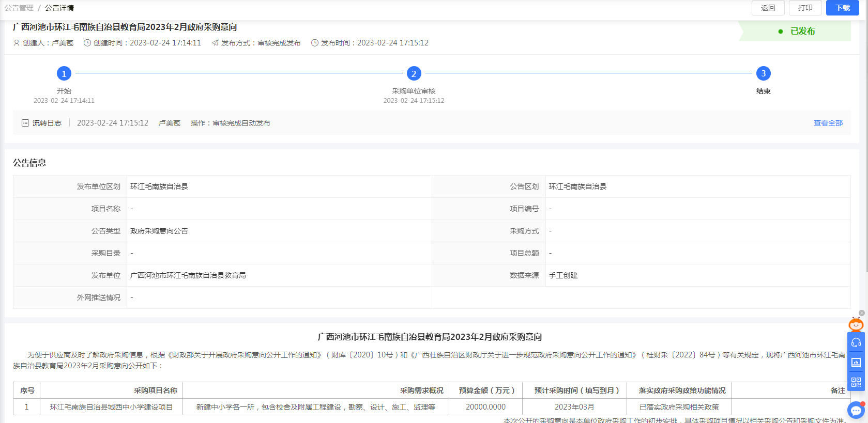
Task: Click the creator person icon
Action: pyautogui.click(x=17, y=43)
